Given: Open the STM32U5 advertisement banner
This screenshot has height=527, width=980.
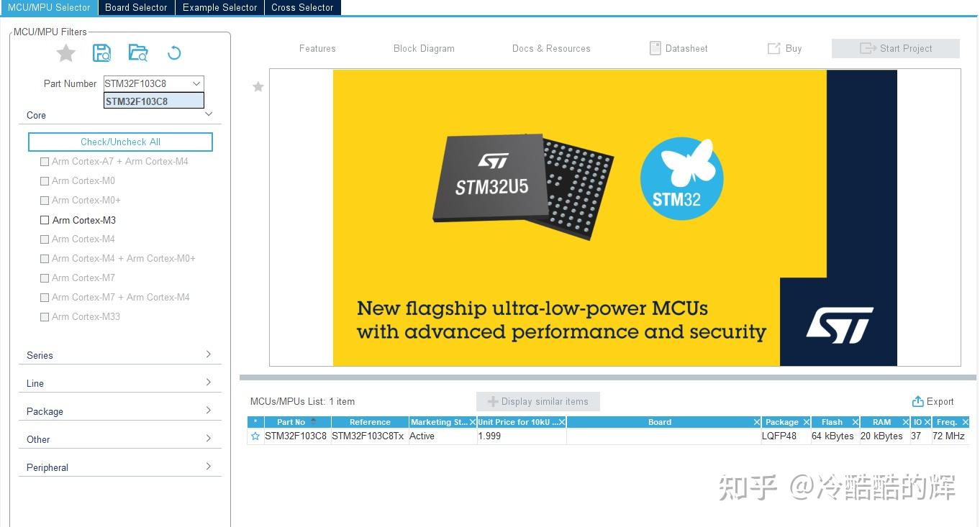Looking at the screenshot, I should coord(614,217).
